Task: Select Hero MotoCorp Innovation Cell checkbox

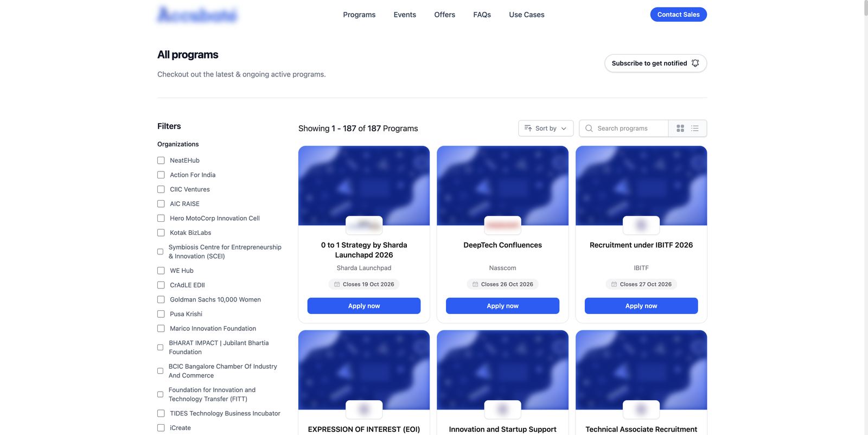Action: [161, 219]
